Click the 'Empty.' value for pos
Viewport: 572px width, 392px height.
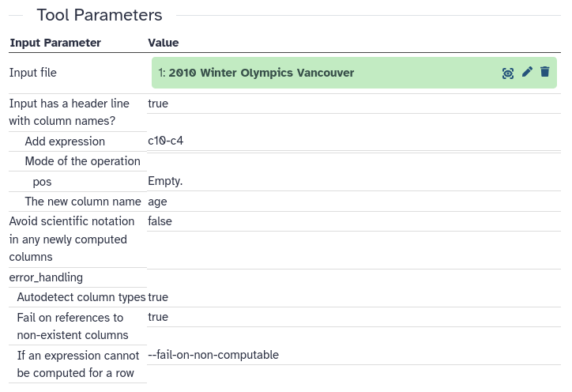pyautogui.click(x=165, y=181)
